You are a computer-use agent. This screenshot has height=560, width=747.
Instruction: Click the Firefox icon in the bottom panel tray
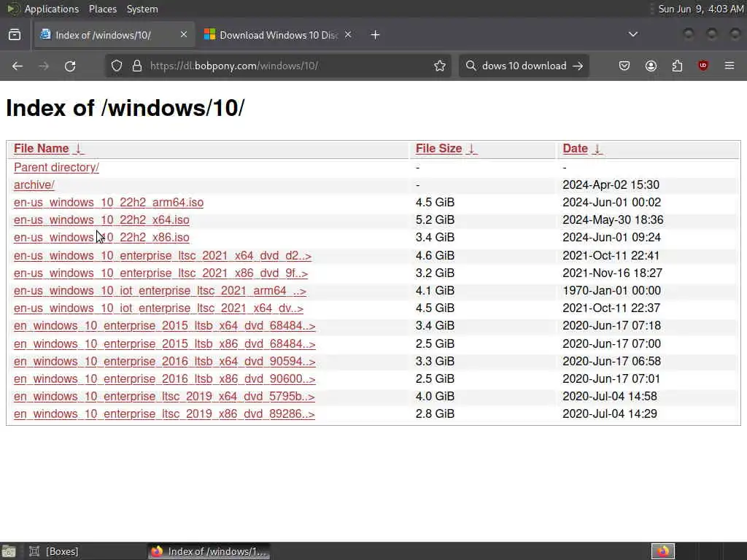click(662, 551)
